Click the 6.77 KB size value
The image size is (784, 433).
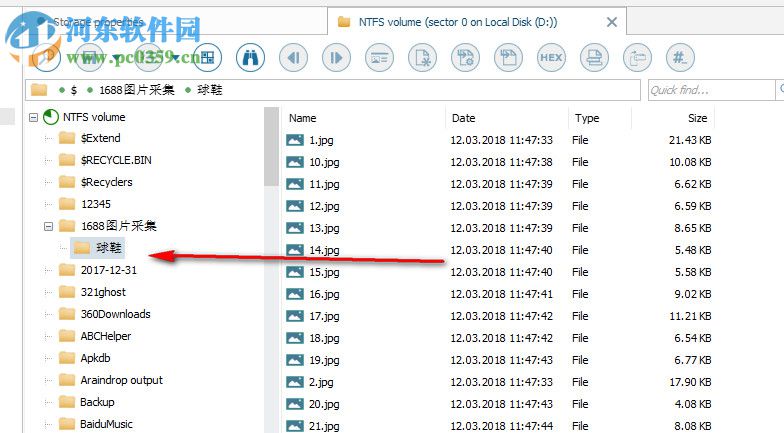[692, 360]
